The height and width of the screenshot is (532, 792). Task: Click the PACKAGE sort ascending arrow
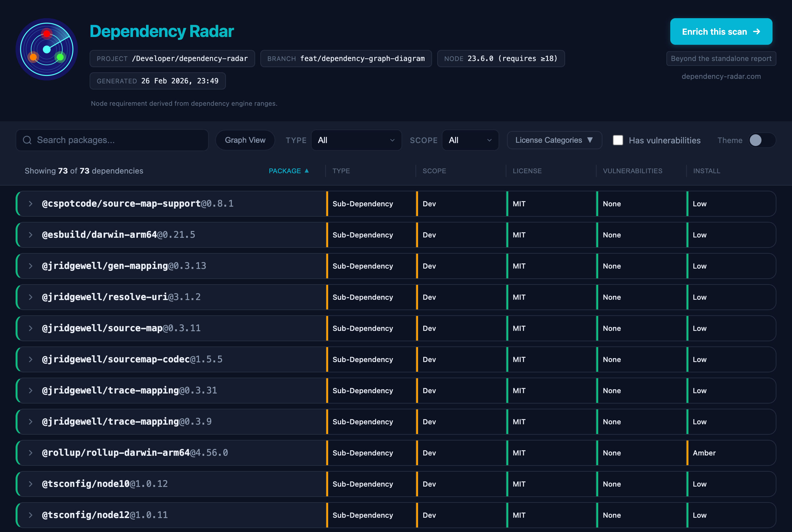(306, 171)
